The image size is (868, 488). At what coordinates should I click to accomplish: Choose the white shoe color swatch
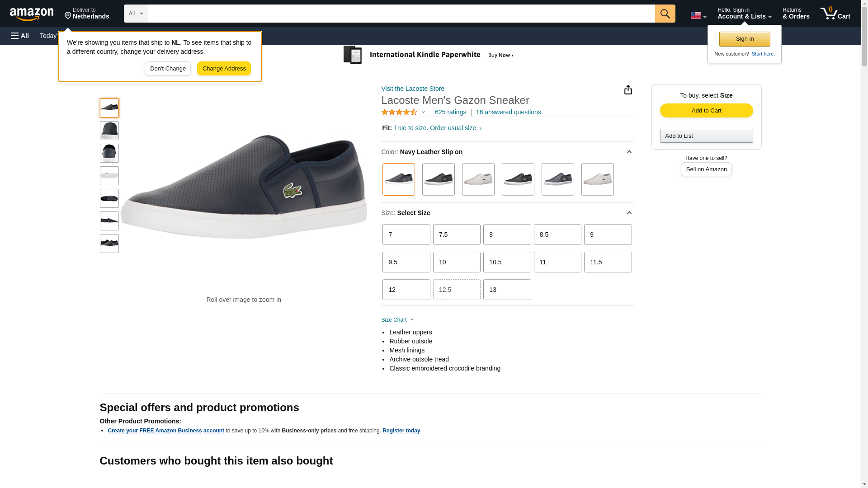[478, 179]
